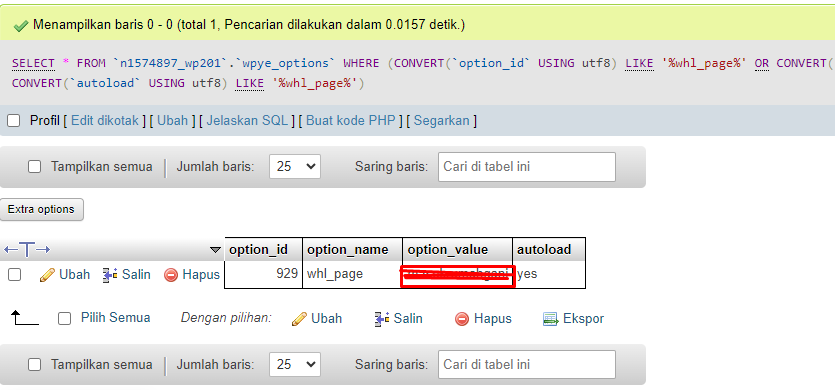Screen dimensions: 835x390
Task: Sort by option_value column header
Action: [x=448, y=249]
